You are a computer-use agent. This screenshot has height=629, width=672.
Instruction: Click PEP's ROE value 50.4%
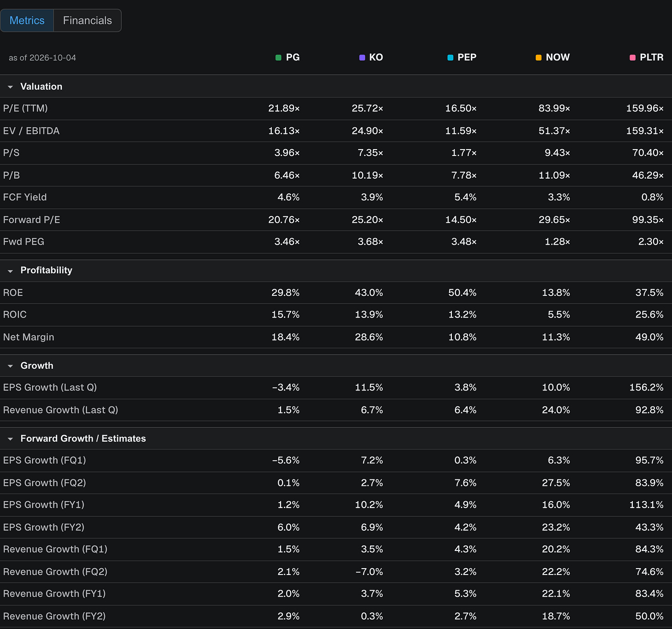(x=462, y=293)
